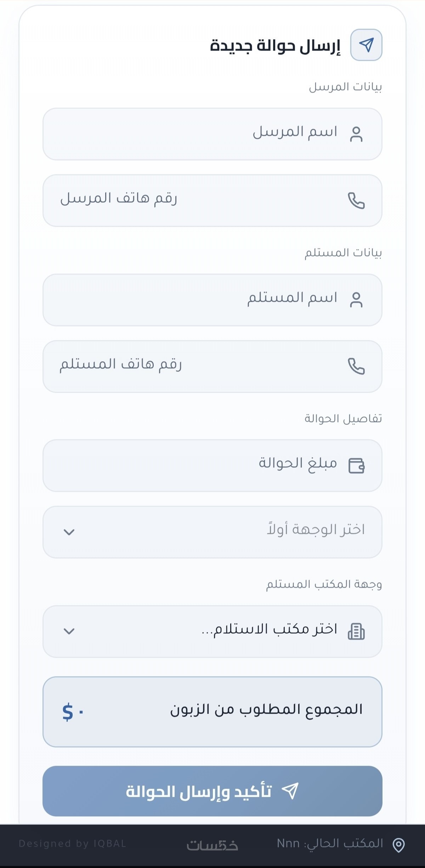Focus the رقم هاتف المستلم input field
This screenshot has width=425, height=868.
212,367
